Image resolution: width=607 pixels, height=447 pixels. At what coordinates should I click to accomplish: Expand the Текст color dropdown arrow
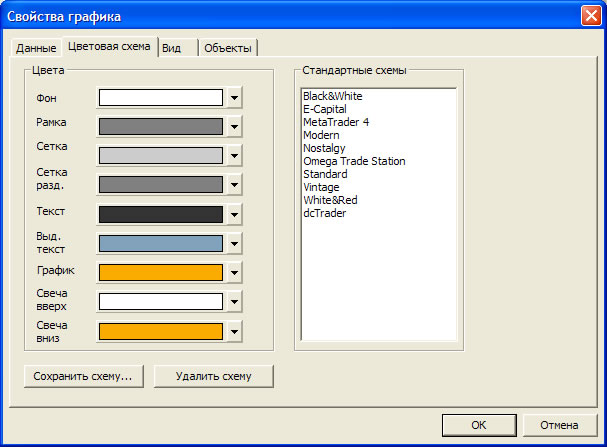234,215
